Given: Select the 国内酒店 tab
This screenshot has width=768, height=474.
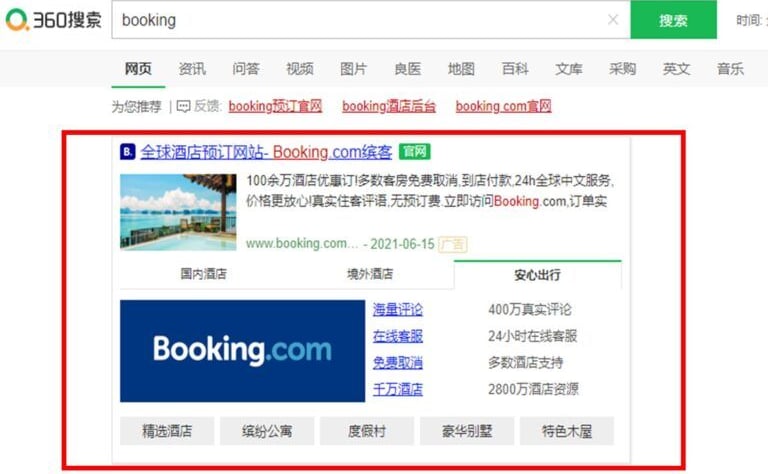Looking at the screenshot, I should [204, 274].
